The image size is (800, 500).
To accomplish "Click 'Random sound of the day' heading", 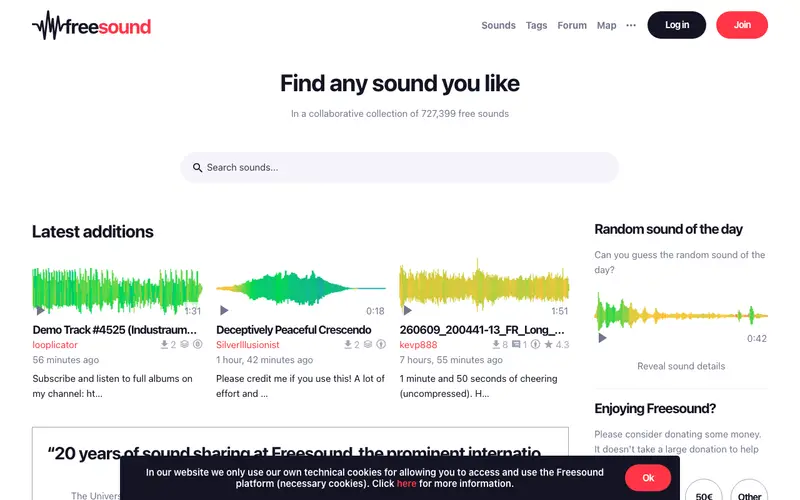I will (x=668, y=229).
